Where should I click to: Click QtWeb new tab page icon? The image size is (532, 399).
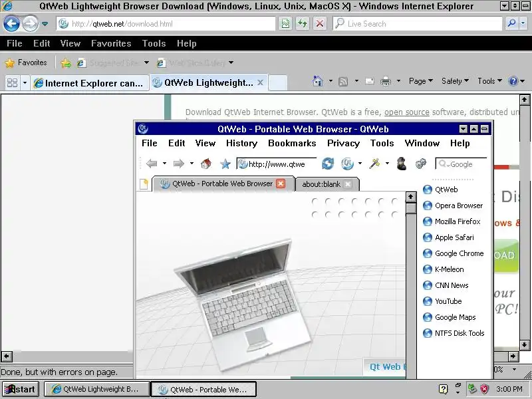(144, 184)
